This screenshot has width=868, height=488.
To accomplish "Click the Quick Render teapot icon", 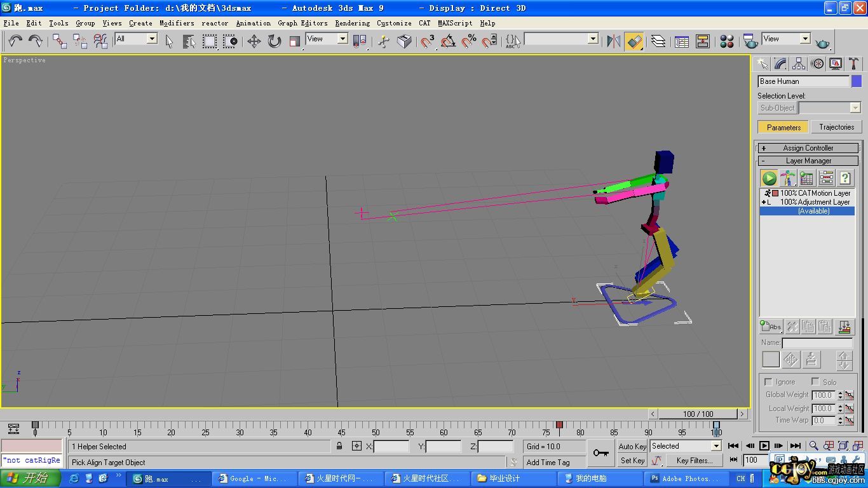I will [823, 43].
